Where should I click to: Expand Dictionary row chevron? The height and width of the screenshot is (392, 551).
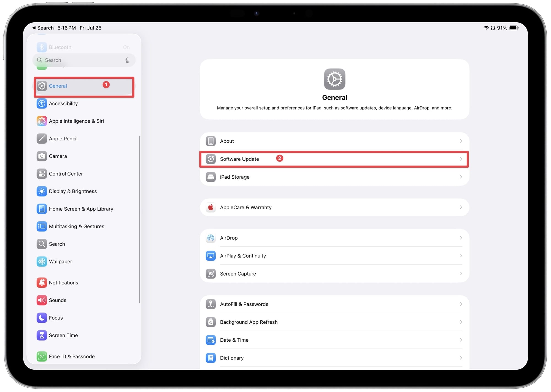(461, 358)
